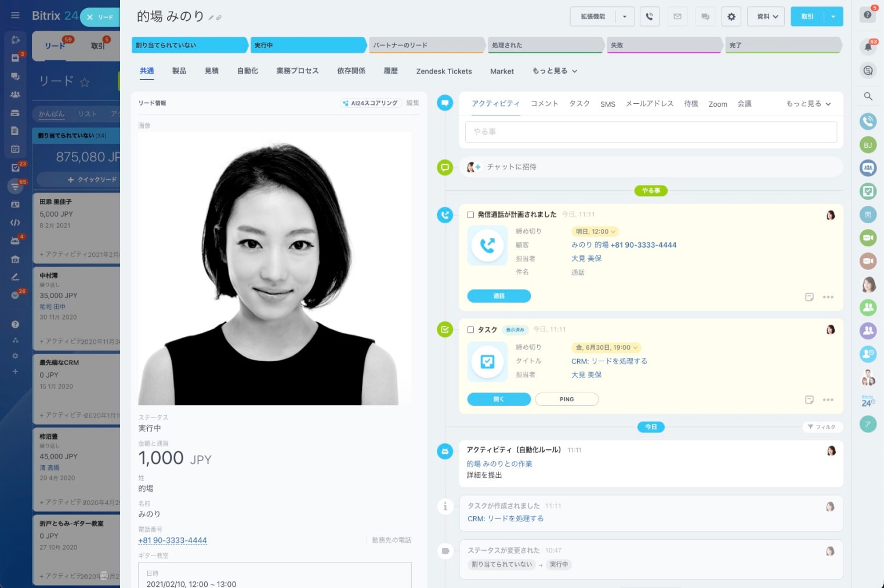
Task: Click the 取引 convert button
Action: pyautogui.click(x=807, y=17)
